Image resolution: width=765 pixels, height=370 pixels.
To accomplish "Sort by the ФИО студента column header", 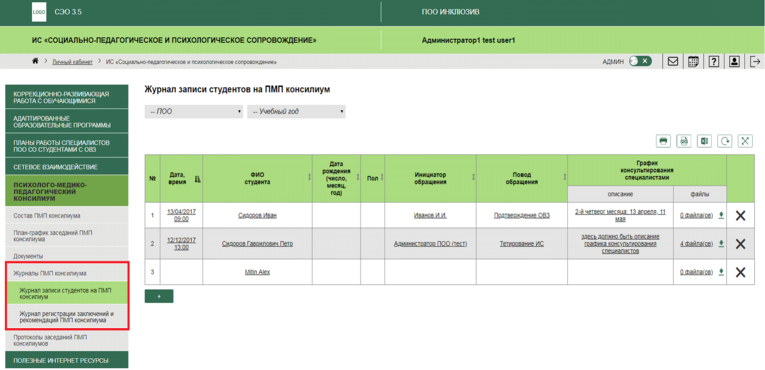I will (257, 179).
